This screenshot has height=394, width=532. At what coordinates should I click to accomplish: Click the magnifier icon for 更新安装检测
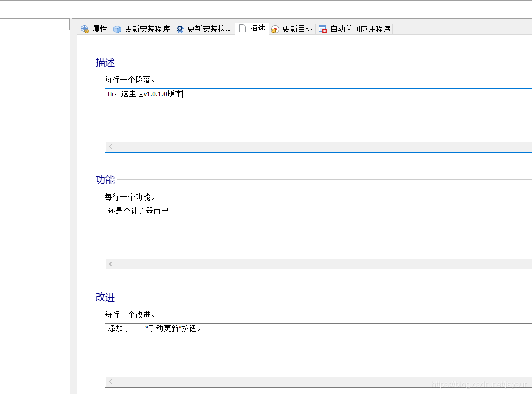pos(180,29)
